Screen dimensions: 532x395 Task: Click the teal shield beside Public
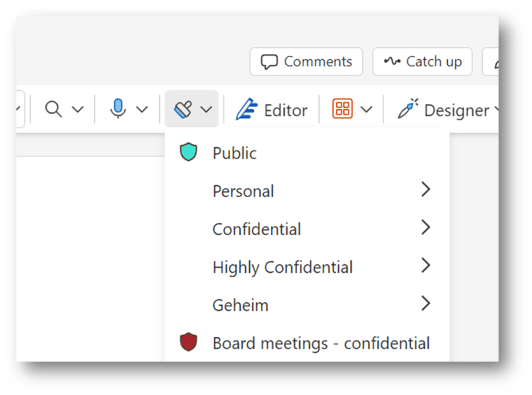tap(189, 151)
